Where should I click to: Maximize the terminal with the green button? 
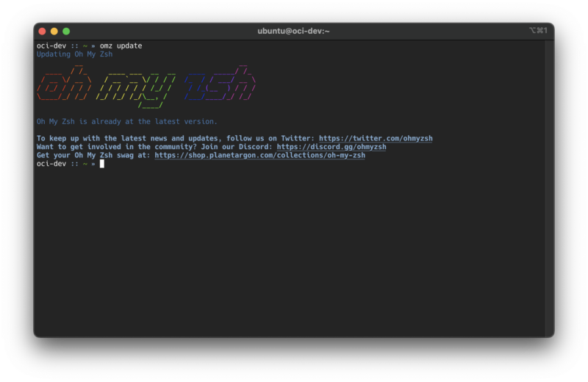click(x=66, y=31)
